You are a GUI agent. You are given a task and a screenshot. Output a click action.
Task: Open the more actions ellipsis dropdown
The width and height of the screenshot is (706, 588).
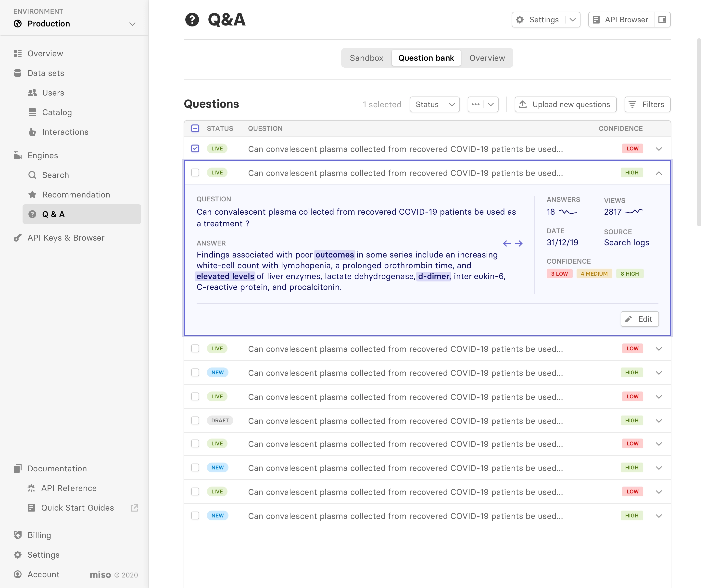[x=483, y=105]
